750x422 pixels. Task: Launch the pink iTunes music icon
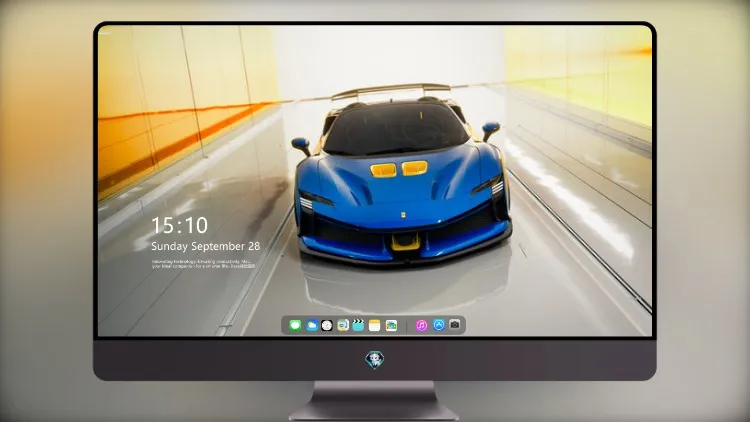pos(421,326)
